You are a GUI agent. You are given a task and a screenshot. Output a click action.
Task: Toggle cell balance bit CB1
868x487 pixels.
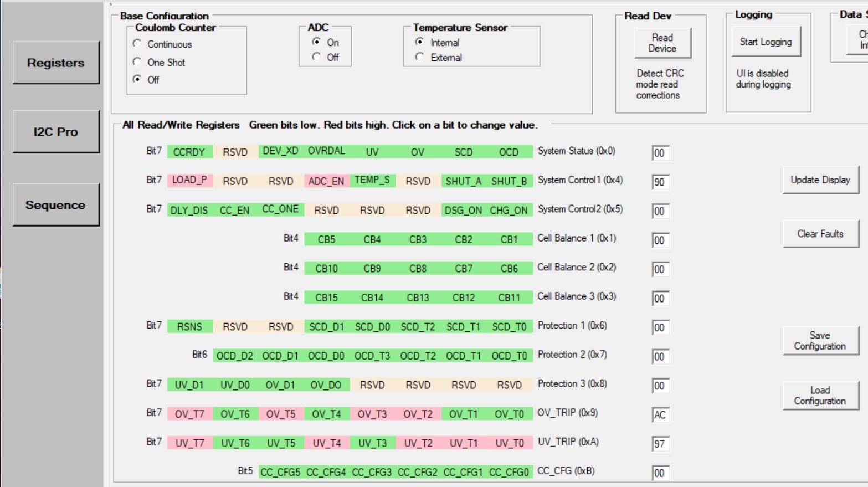[x=509, y=239]
